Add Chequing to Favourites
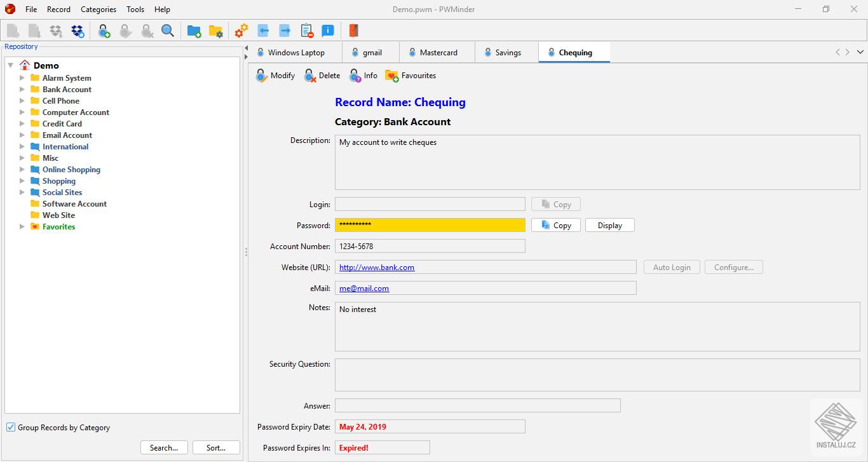The image size is (868, 462). click(x=410, y=75)
